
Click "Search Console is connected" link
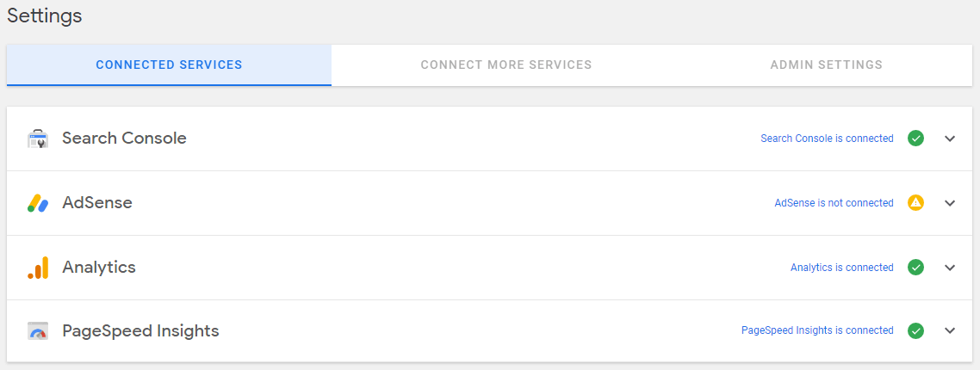point(827,139)
